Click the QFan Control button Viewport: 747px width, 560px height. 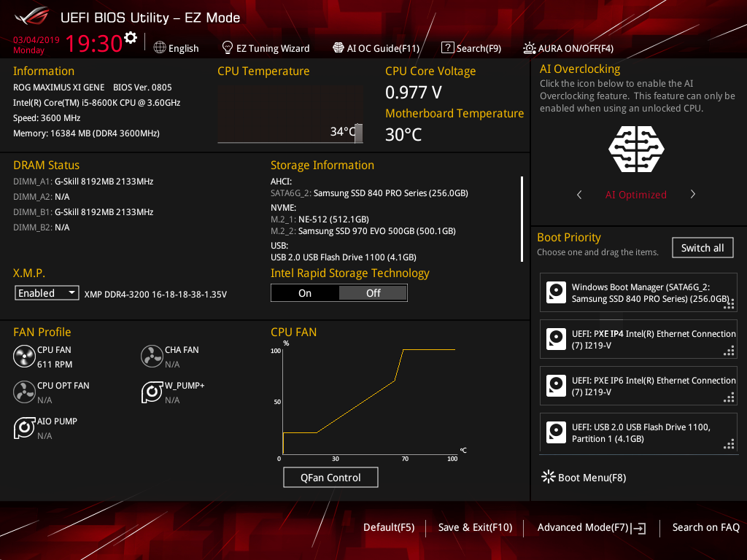(330, 477)
